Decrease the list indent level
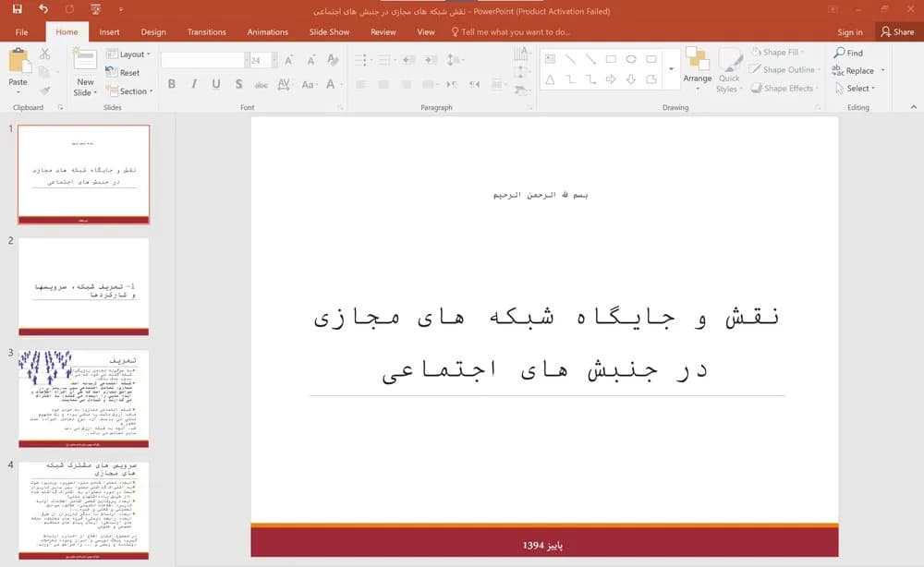The height and width of the screenshot is (567, 924). click(x=409, y=60)
